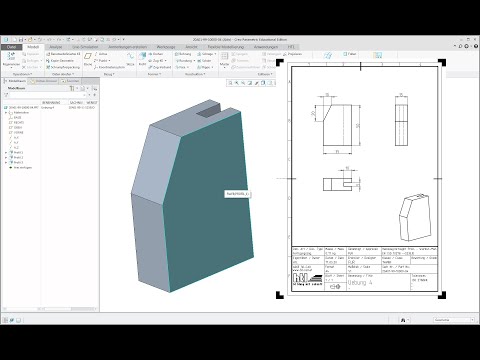This screenshot has height=360, width=480.
Task: Select RECHTS plane in the model tree
Action: [x=16, y=123]
